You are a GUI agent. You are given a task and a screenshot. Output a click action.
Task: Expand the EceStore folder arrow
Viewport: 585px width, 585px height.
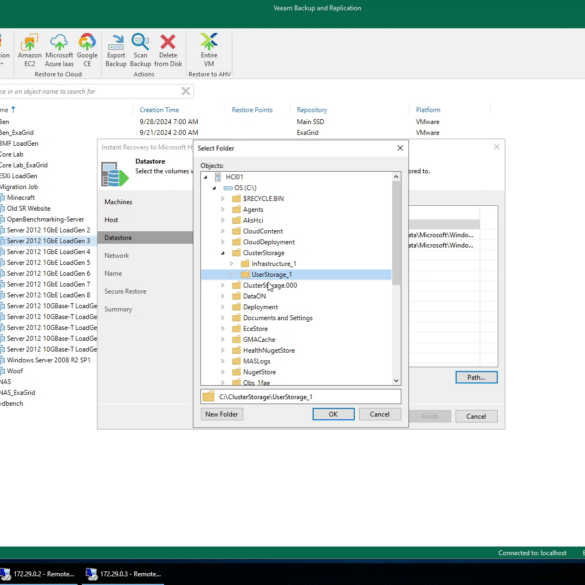223,328
